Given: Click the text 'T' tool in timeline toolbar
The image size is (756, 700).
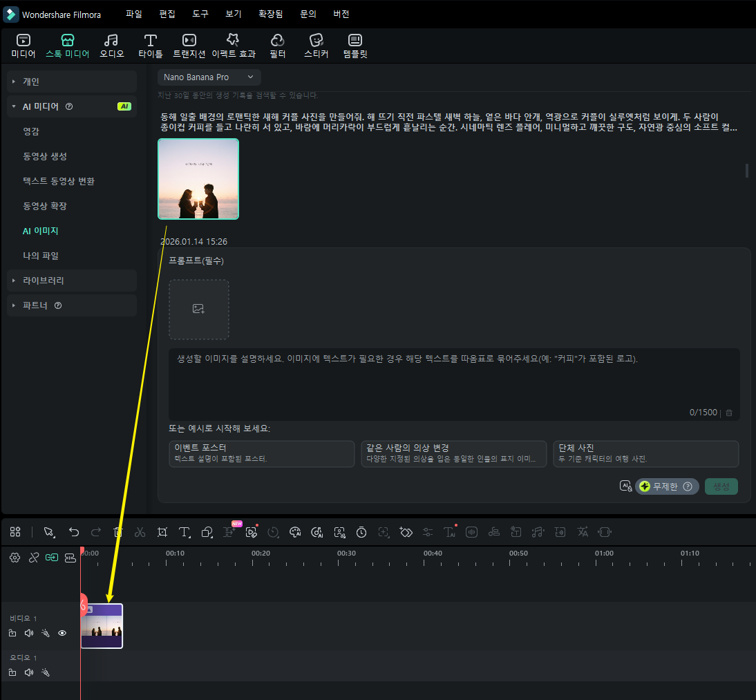Looking at the screenshot, I should pyautogui.click(x=185, y=532).
